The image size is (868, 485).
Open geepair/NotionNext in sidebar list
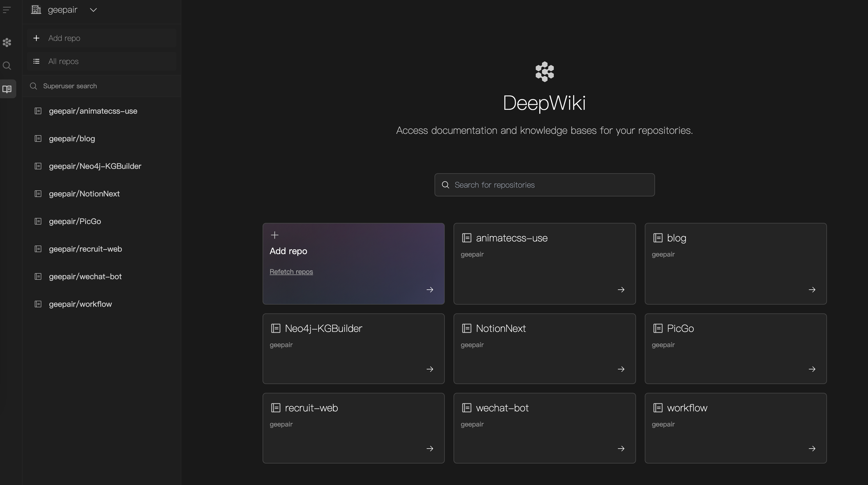click(x=84, y=194)
